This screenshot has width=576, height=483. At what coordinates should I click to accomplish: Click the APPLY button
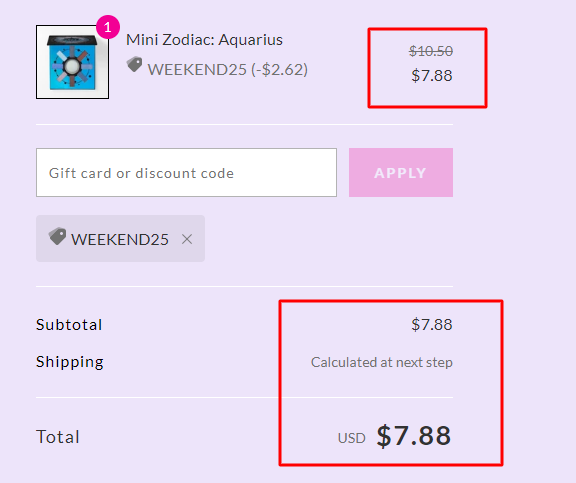pos(401,173)
